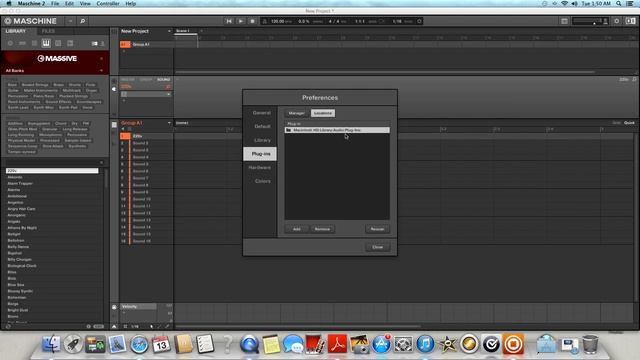The image size is (640, 360).
Task: Open the Controller menu in menu bar
Action: pyautogui.click(x=108, y=3)
